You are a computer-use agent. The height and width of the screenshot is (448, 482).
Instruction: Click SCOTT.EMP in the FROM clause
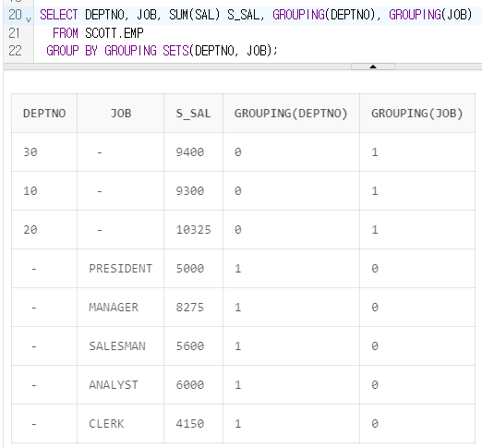[114, 33]
